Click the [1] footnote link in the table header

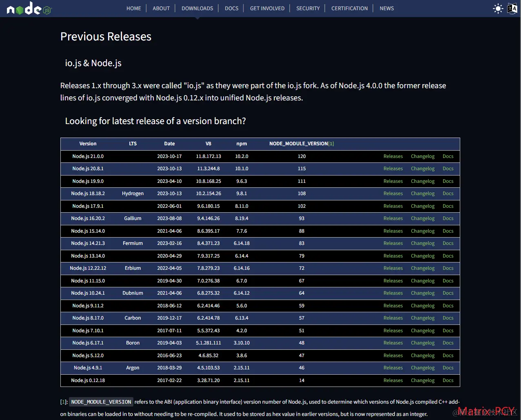331,144
